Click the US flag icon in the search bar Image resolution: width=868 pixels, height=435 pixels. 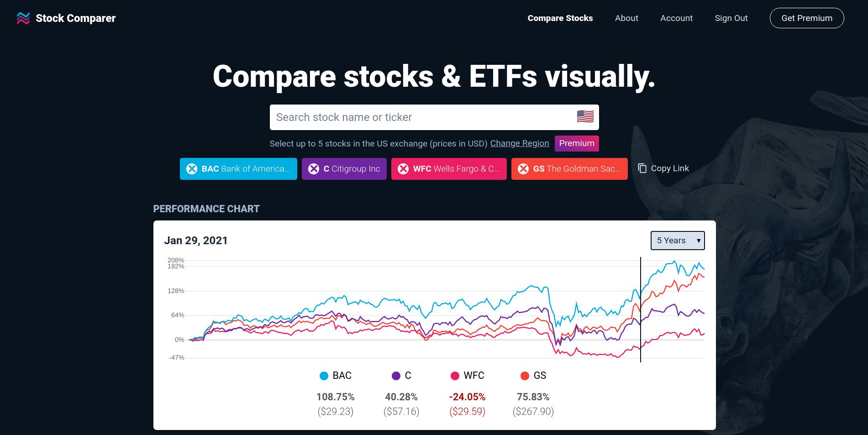pos(585,117)
